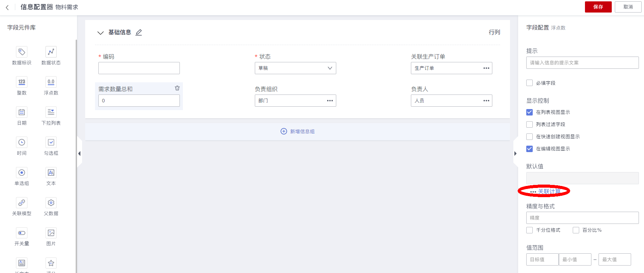
Task: Collapse the left field library panel arrow
Action: click(x=79, y=153)
